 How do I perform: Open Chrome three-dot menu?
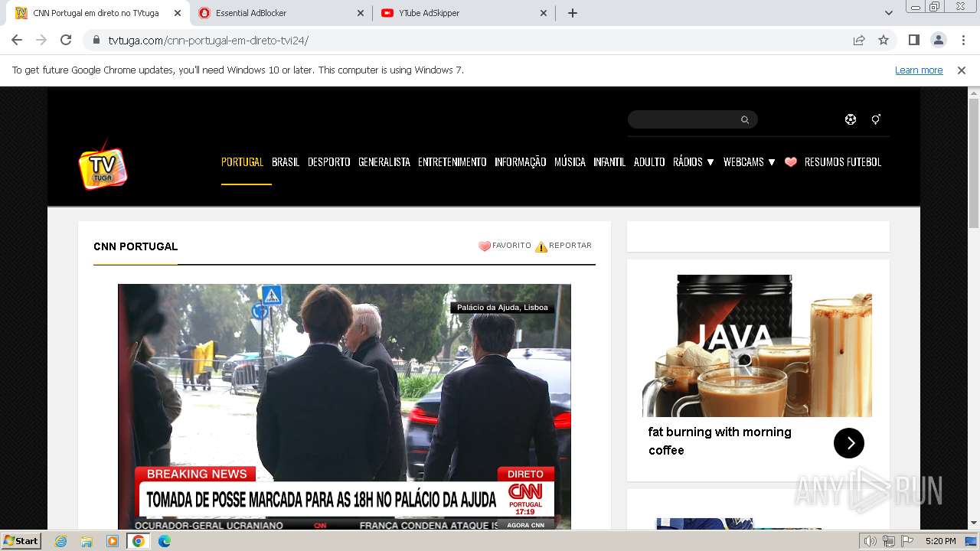[x=963, y=40]
